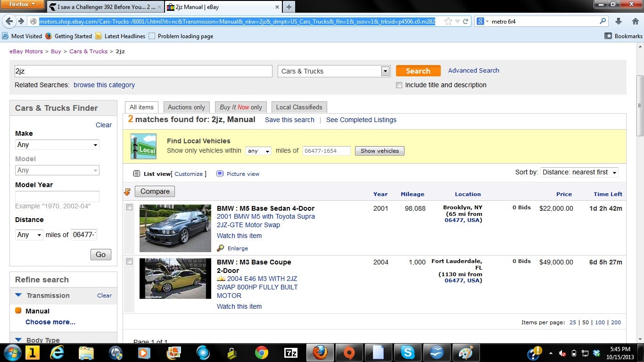644x362 pixels.
Task: Open sidebar Distance Any dropdown
Action: pyautogui.click(x=29, y=235)
